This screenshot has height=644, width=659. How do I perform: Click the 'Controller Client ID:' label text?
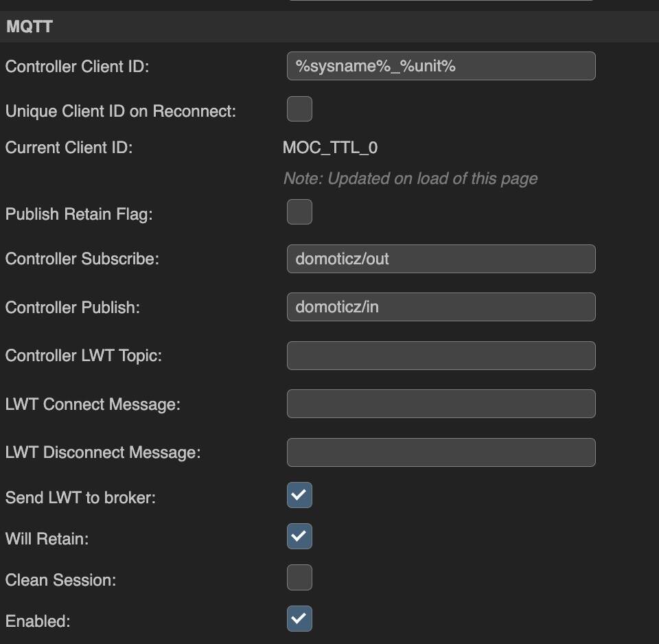click(x=78, y=67)
